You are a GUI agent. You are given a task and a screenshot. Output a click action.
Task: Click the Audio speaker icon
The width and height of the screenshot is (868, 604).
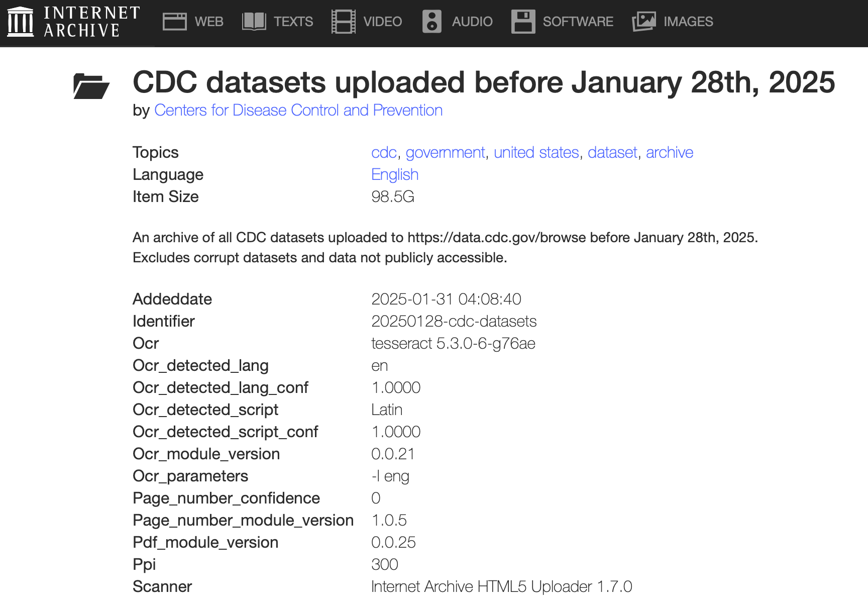[431, 22]
